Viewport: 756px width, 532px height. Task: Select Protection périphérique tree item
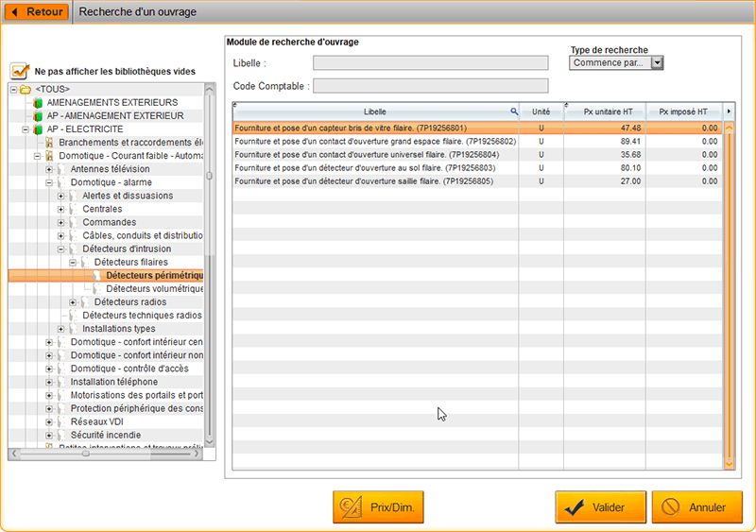click(x=136, y=408)
